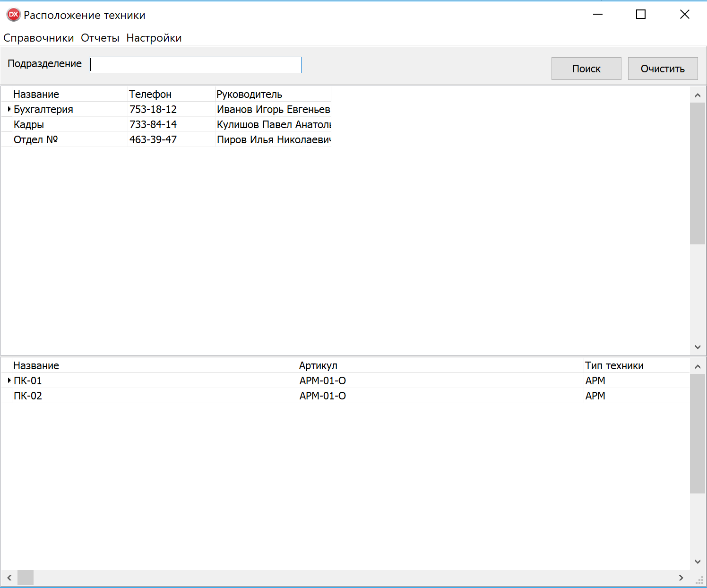
Task: Click Название header in departments grid
Action: point(70,94)
